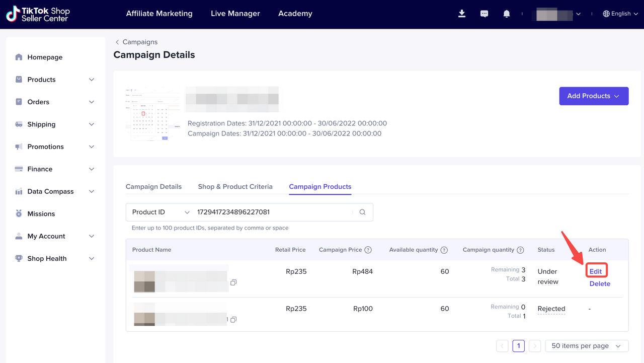This screenshot has height=363, width=644.
Task: Copy the first product's name icon
Action: [233, 282]
